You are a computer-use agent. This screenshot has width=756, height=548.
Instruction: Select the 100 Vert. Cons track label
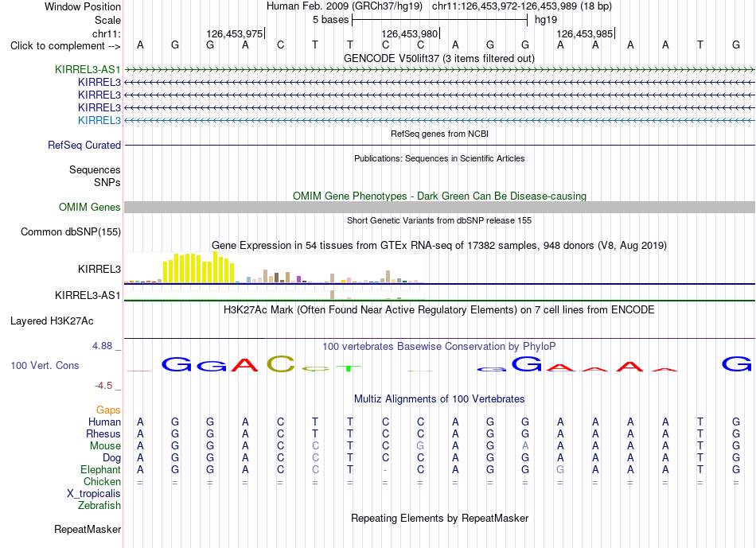coord(45,365)
